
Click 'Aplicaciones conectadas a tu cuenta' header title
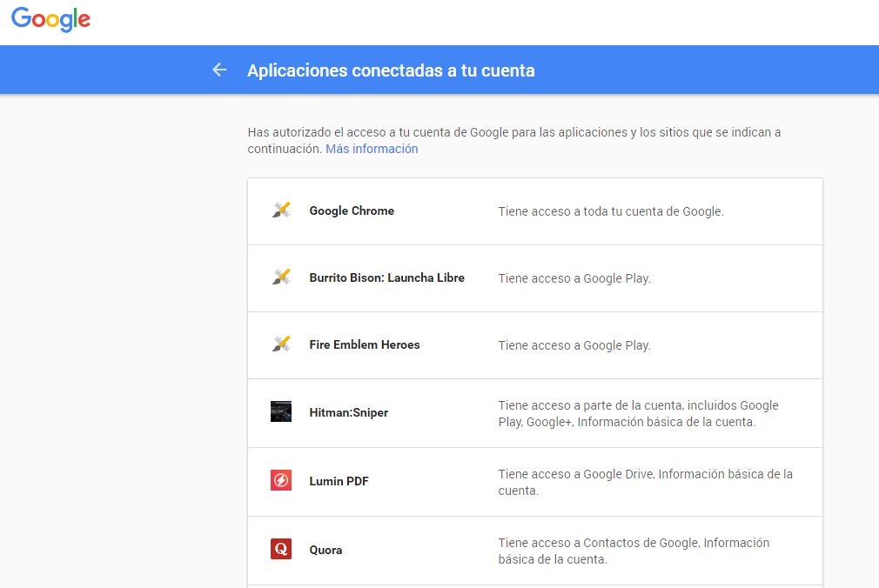pos(391,70)
